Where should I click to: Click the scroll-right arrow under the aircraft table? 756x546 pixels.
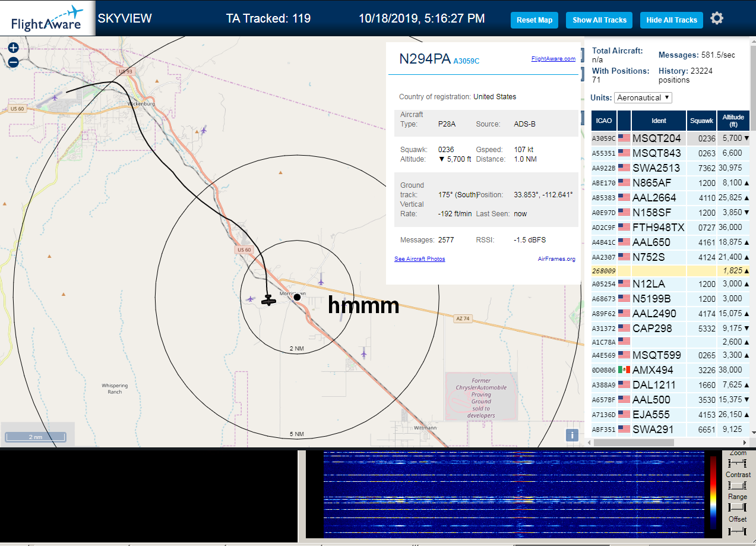tap(745, 443)
